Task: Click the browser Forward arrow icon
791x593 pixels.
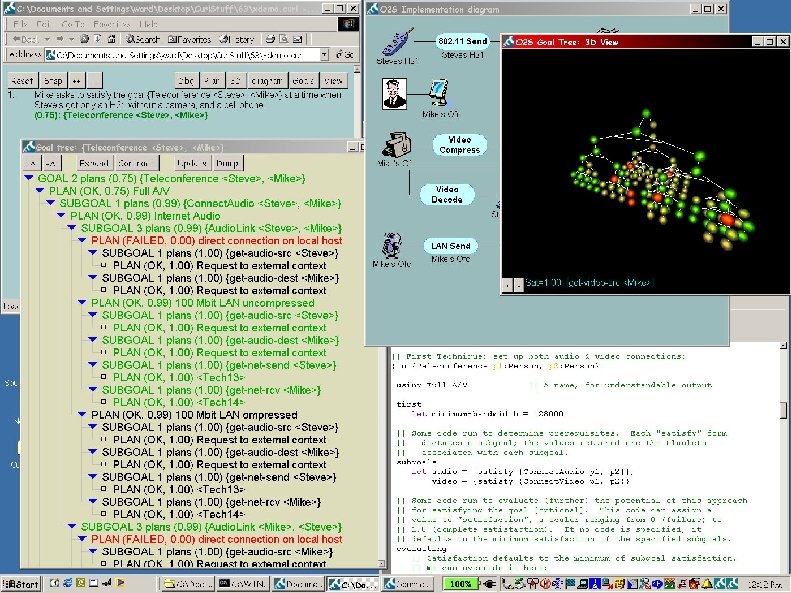Action: 60,39
